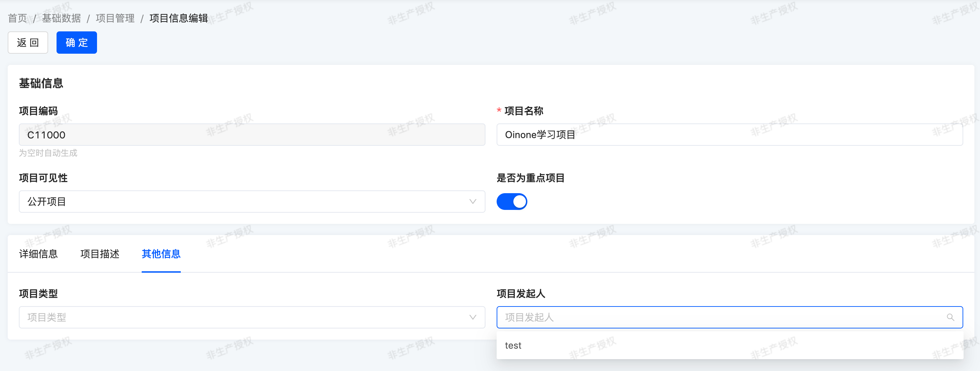
Task: Open the 公开项目 visibility dropdown
Action: point(251,202)
